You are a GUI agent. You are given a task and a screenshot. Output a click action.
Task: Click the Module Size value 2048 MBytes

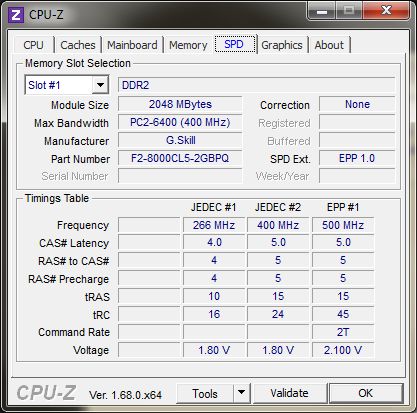tap(180, 104)
